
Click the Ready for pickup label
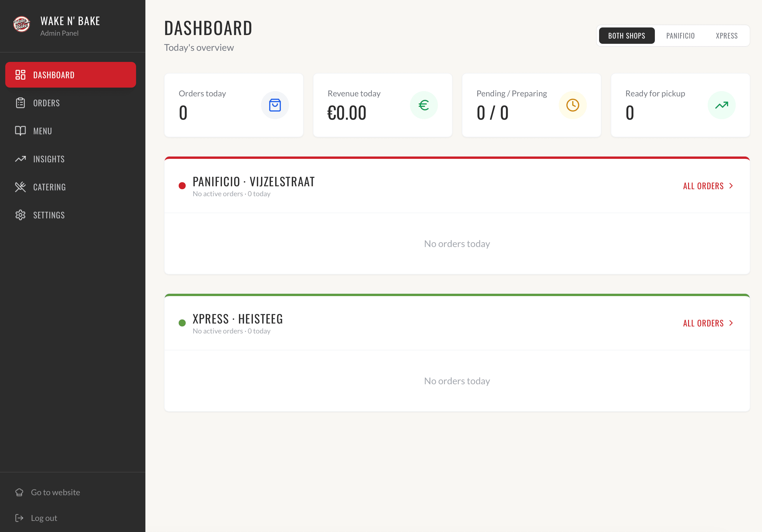click(655, 94)
